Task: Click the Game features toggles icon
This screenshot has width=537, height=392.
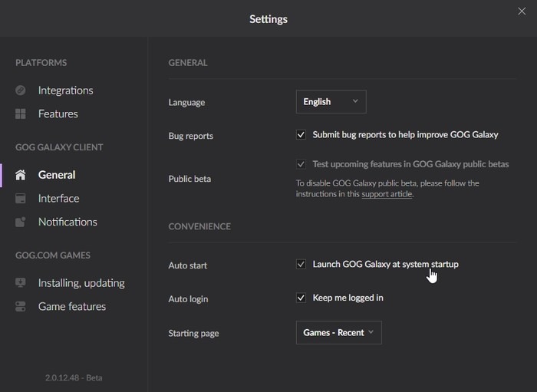Action: coord(21,306)
